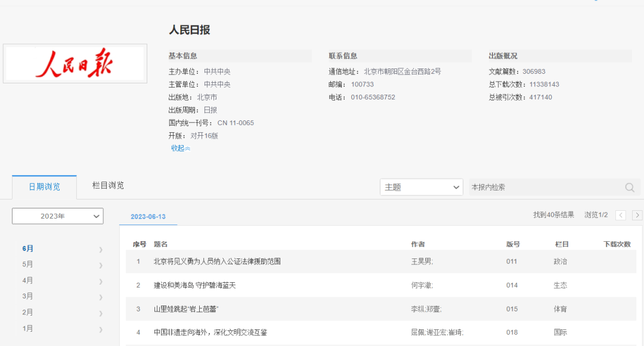Click the 题名 column header
The width and height of the screenshot is (644, 346).
click(160, 244)
